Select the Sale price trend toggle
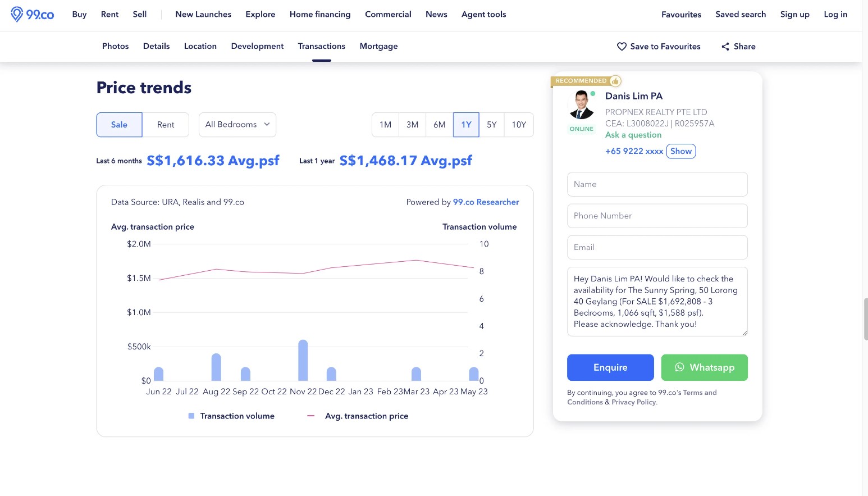The image size is (868, 496). (119, 125)
